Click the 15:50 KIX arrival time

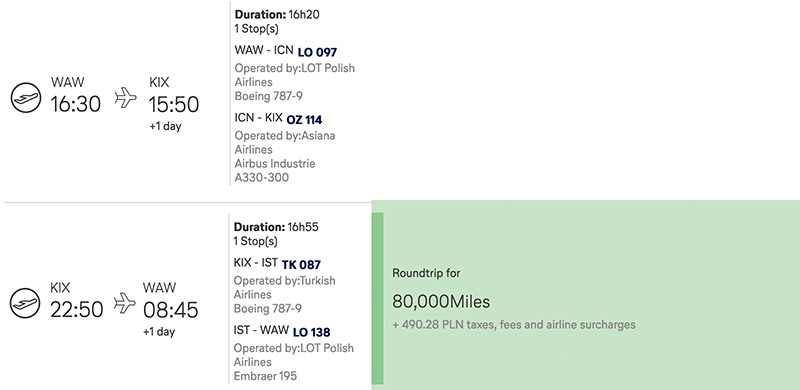(x=173, y=104)
